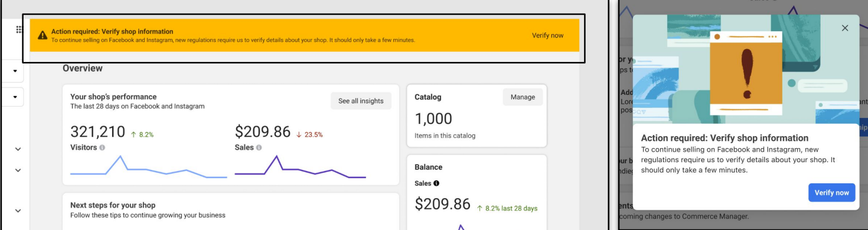Expand the middle sidebar chevron

[18, 170]
